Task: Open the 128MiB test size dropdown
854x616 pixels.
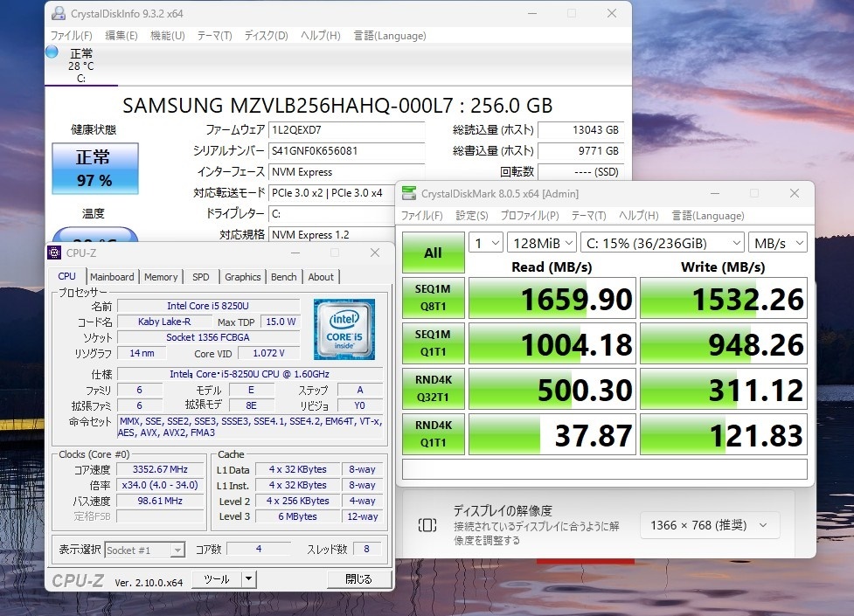Action: tap(541, 243)
